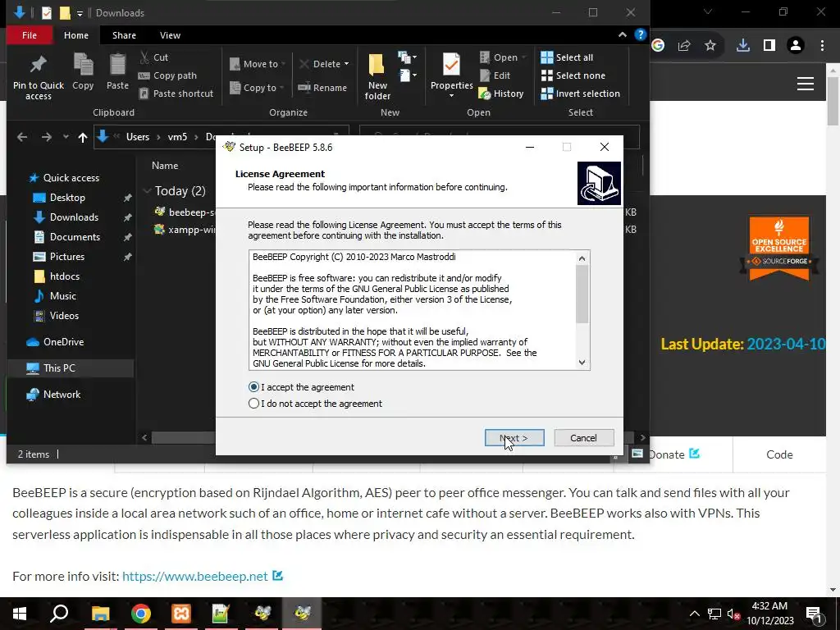The height and width of the screenshot is (630, 840).
Task: Open OneDrive in navigation pane
Action: pos(63,342)
